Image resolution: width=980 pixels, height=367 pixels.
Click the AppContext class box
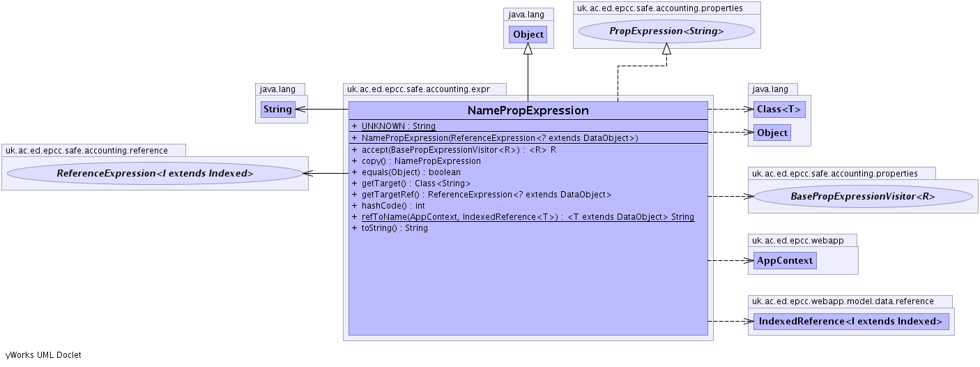[785, 260]
